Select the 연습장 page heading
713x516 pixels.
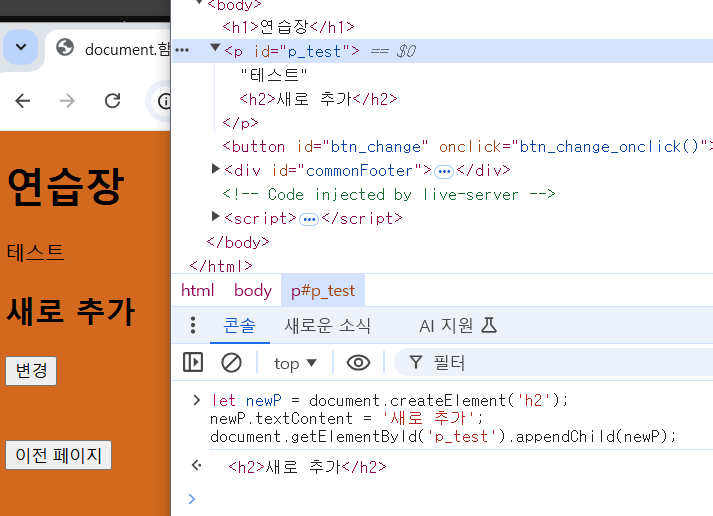[x=65, y=186]
